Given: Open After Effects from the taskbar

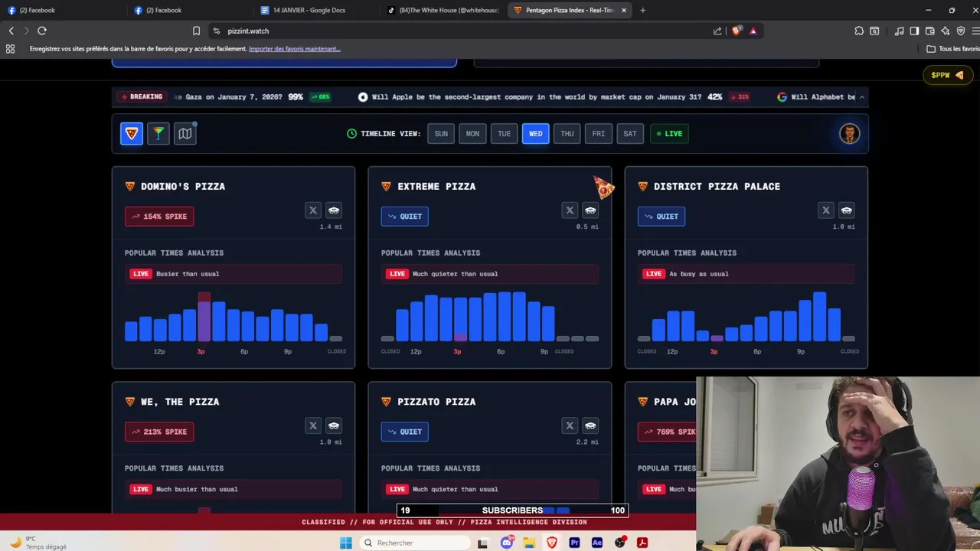Looking at the screenshot, I should 597,543.
